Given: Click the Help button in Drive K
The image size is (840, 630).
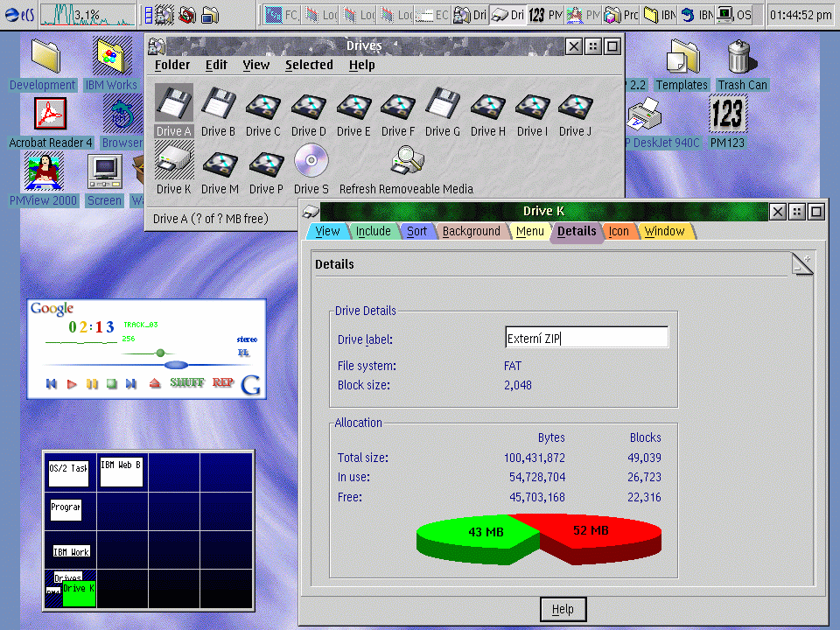Looking at the screenshot, I should point(563,610).
